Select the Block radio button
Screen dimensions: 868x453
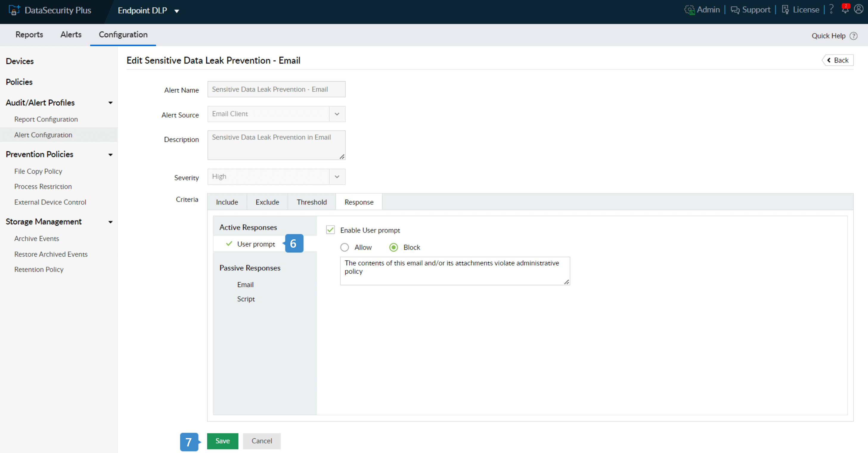click(x=393, y=247)
